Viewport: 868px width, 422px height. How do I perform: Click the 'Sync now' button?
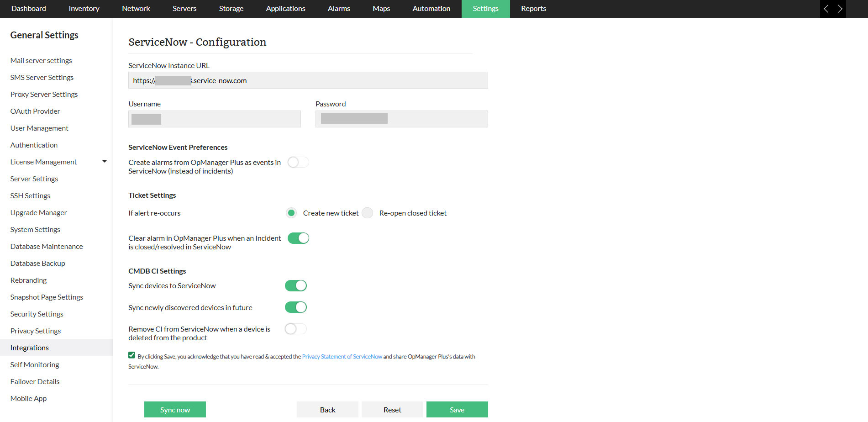click(x=175, y=410)
